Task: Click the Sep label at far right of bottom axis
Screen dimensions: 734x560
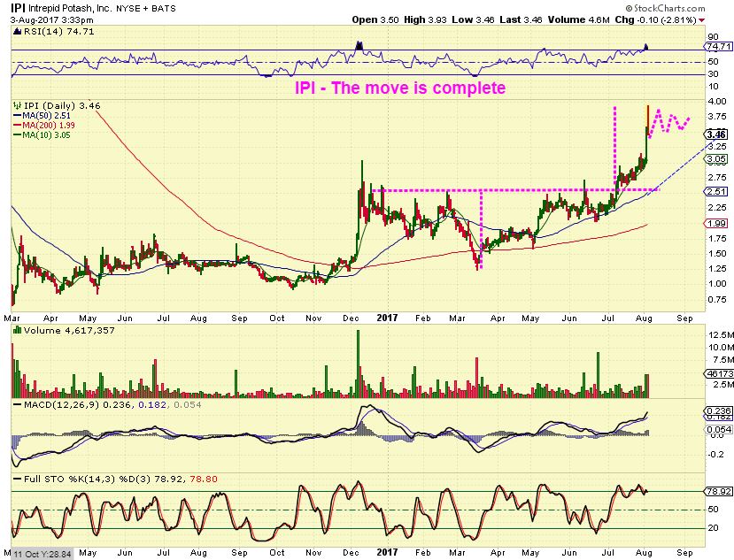Action: [684, 553]
